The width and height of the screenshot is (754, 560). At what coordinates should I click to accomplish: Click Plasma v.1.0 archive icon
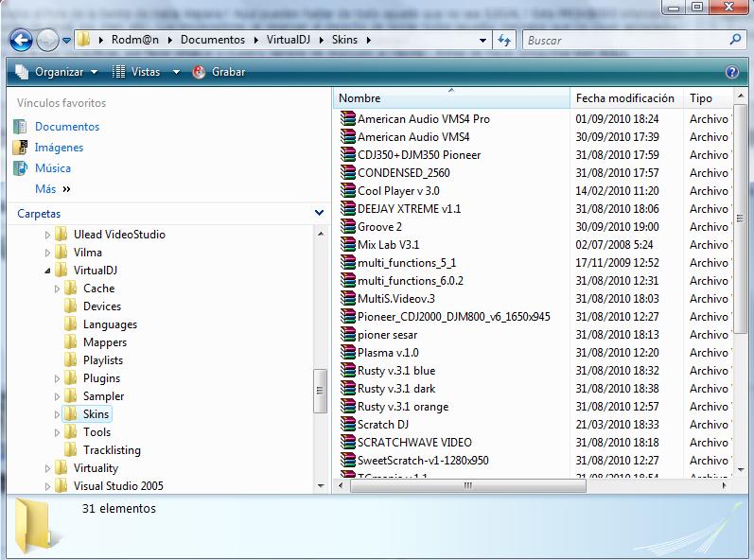coord(347,352)
